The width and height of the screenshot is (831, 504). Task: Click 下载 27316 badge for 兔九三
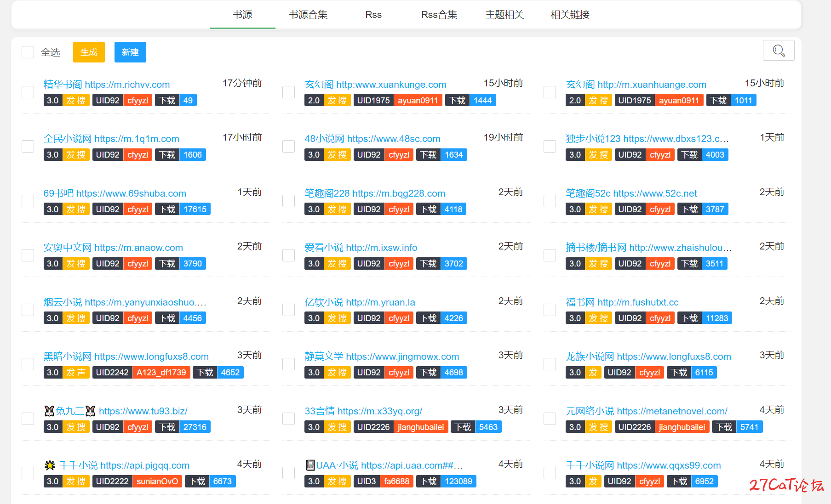point(183,427)
